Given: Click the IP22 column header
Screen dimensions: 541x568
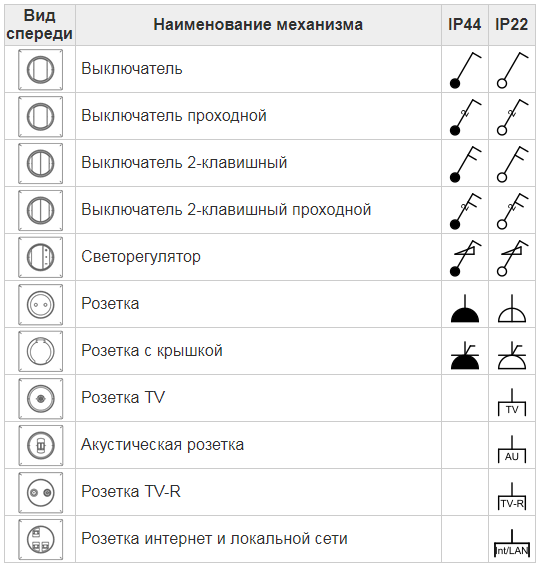Looking at the screenshot, I should coord(512,25).
